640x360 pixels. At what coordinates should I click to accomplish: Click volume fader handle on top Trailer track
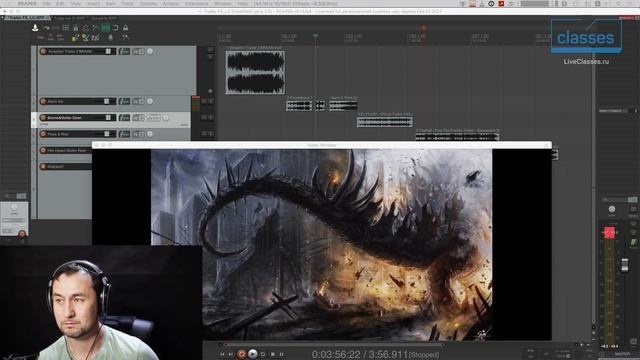coord(108,51)
